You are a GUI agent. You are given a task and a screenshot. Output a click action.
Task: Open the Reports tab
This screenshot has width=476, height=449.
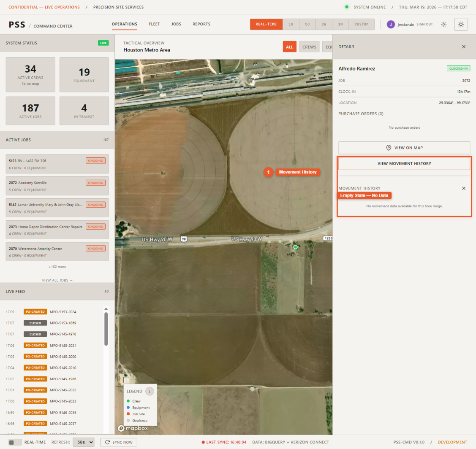pos(201,24)
